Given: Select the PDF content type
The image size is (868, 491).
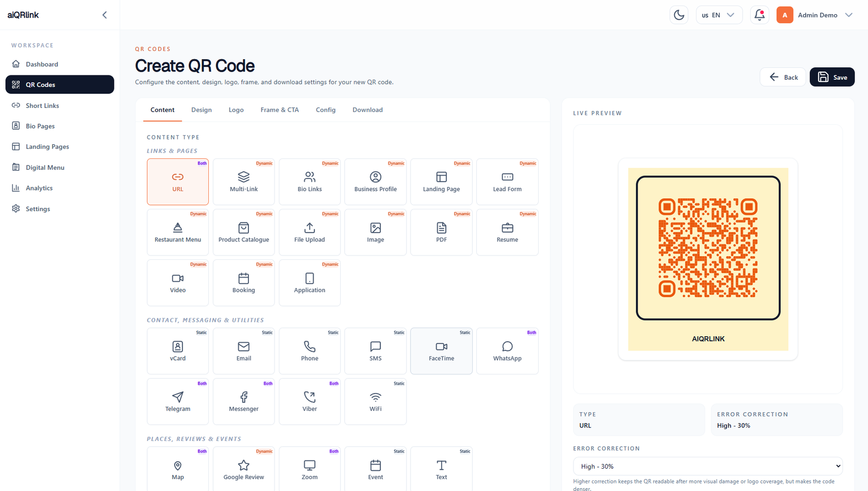Looking at the screenshot, I should coord(442,232).
